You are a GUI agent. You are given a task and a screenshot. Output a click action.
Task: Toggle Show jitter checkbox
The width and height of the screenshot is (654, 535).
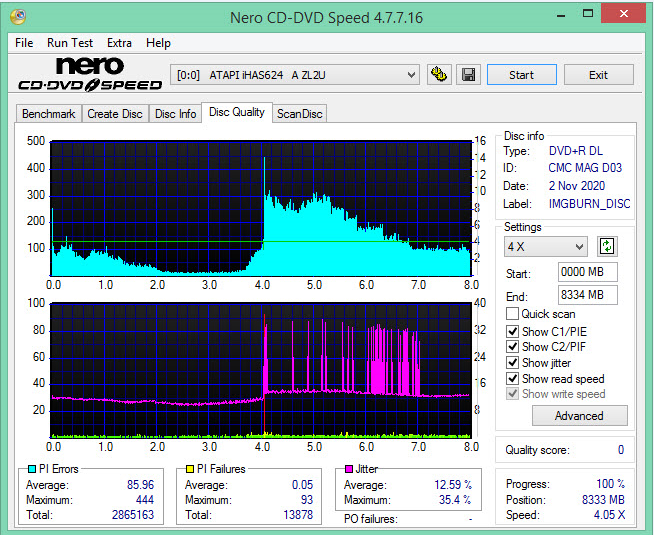point(512,362)
